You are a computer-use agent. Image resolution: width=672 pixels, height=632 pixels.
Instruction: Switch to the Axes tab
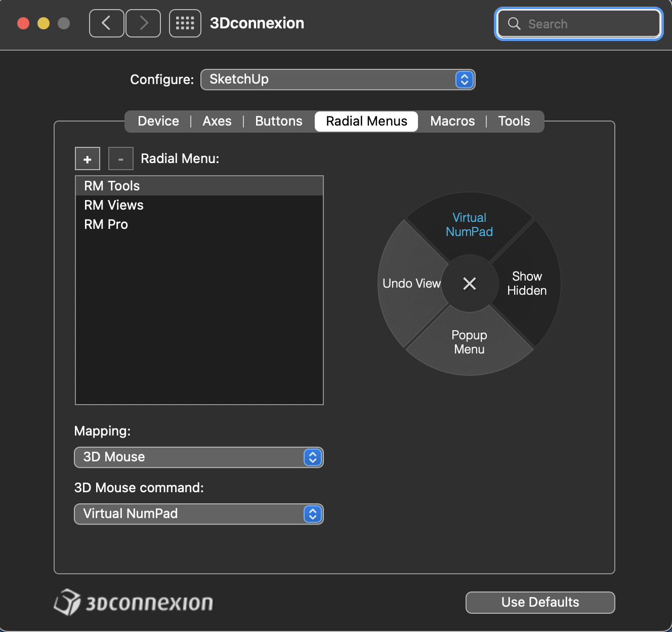[x=217, y=122]
